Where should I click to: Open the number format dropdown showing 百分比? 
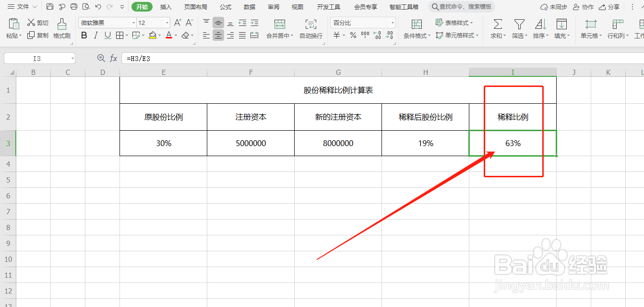[x=392, y=22]
